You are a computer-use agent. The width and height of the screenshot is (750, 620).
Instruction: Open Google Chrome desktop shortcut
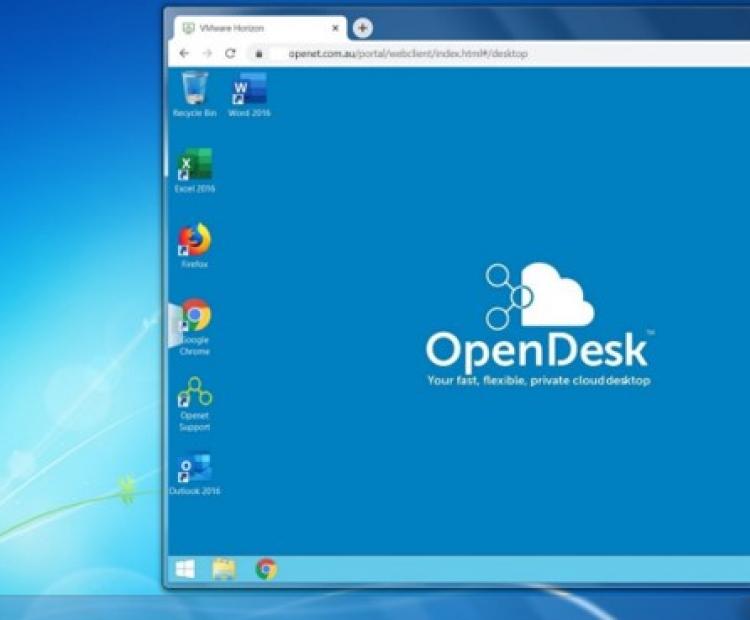point(195,327)
